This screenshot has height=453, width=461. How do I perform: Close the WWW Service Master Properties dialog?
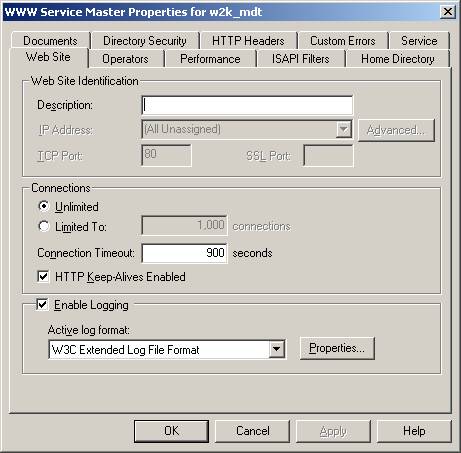tap(448, 12)
